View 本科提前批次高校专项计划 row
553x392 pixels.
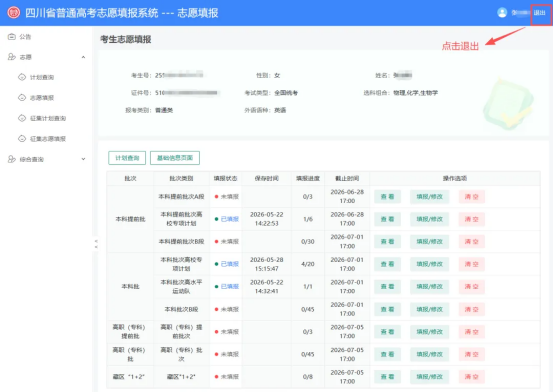pos(387,219)
